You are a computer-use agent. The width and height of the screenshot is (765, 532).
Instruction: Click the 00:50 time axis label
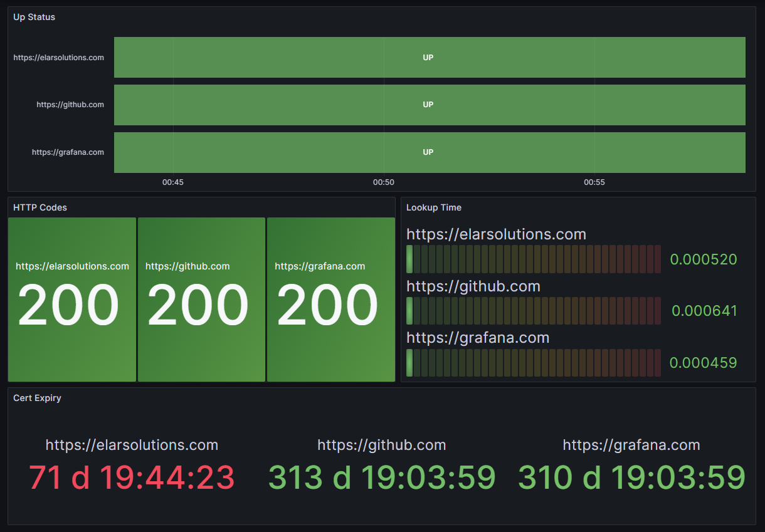(x=384, y=182)
